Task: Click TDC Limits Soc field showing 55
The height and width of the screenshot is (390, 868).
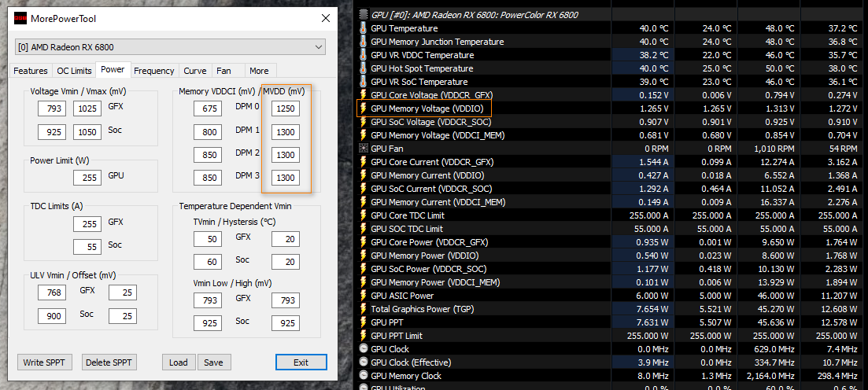Action: (87, 247)
